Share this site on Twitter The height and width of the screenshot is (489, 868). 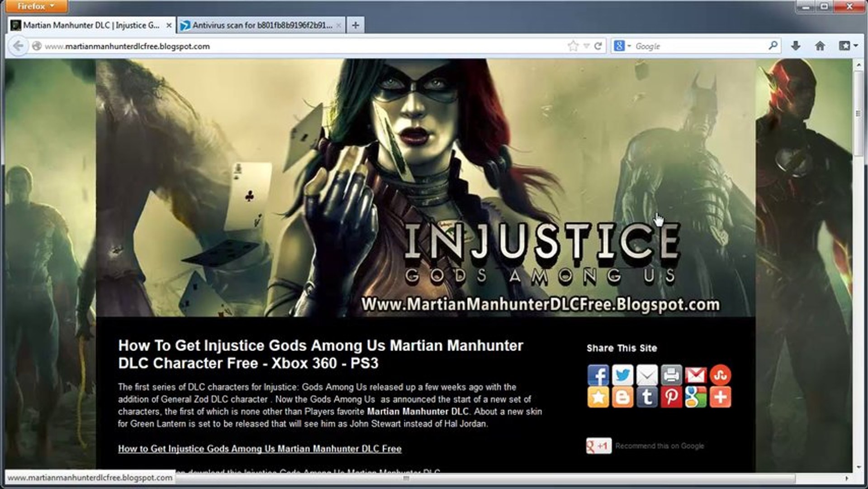[x=622, y=375]
